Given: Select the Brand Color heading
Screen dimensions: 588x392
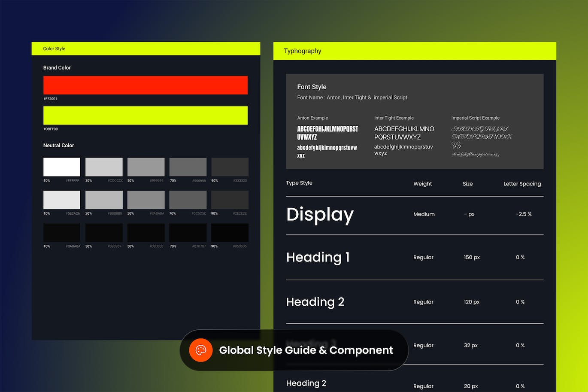Looking at the screenshot, I should click(57, 67).
